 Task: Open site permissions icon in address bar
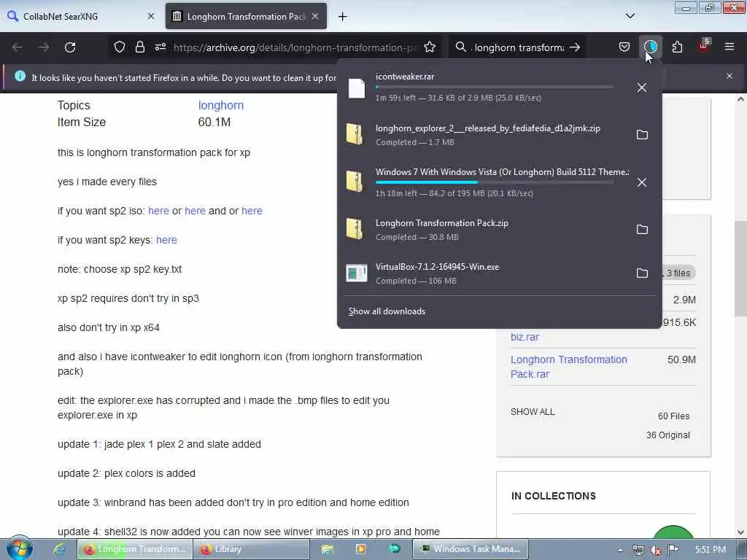tap(160, 47)
